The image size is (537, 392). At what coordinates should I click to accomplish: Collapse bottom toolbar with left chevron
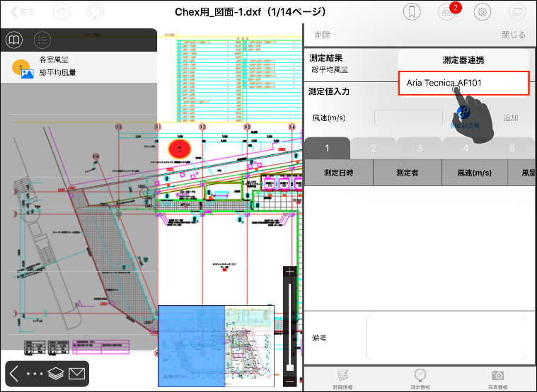pos(14,374)
